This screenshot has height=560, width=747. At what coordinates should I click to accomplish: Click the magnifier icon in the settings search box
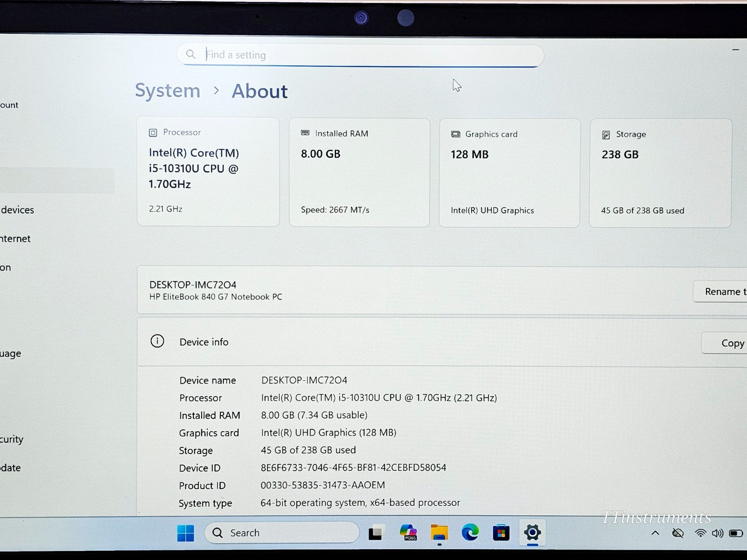tap(190, 54)
